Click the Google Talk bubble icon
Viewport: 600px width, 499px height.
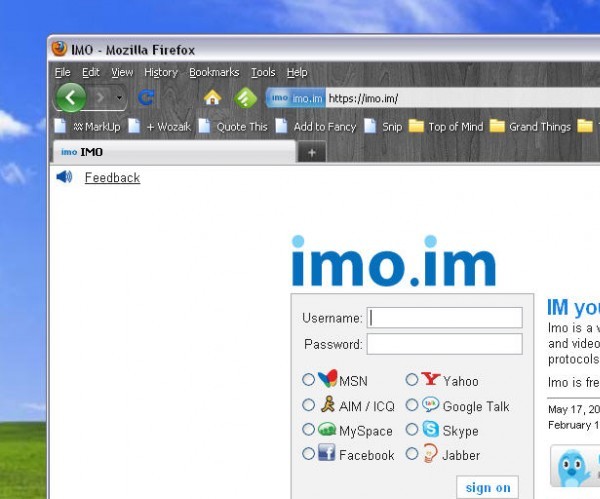pos(430,404)
